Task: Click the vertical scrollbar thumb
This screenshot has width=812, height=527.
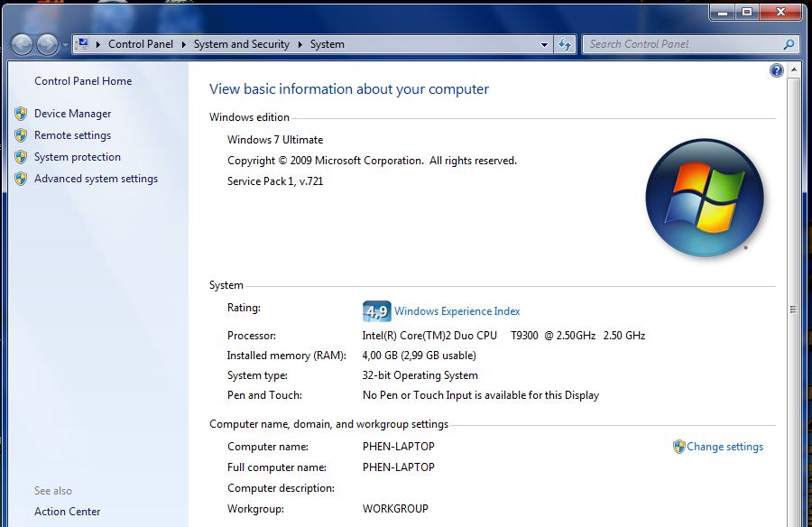Action: (x=793, y=310)
